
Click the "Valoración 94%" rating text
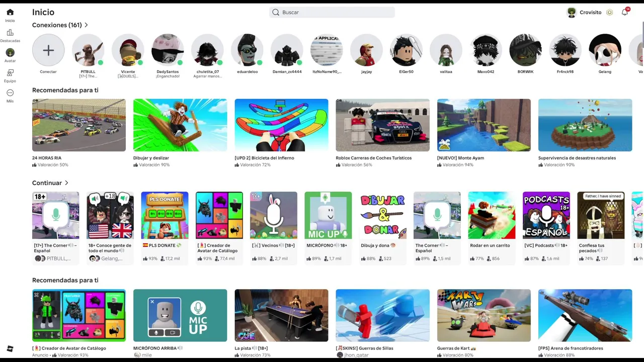(x=458, y=165)
